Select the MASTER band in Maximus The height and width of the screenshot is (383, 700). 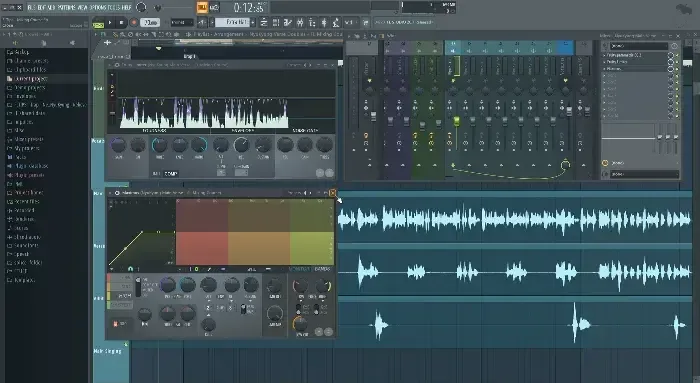click(x=121, y=305)
